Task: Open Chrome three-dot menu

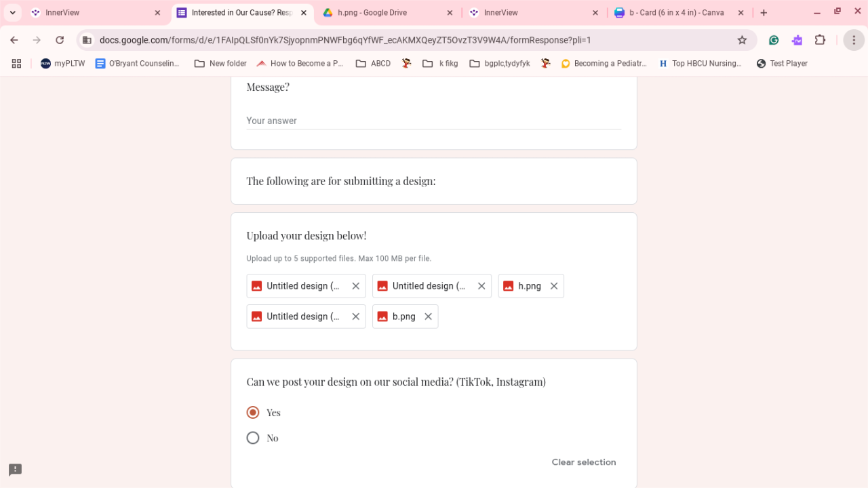Action: 853,40
